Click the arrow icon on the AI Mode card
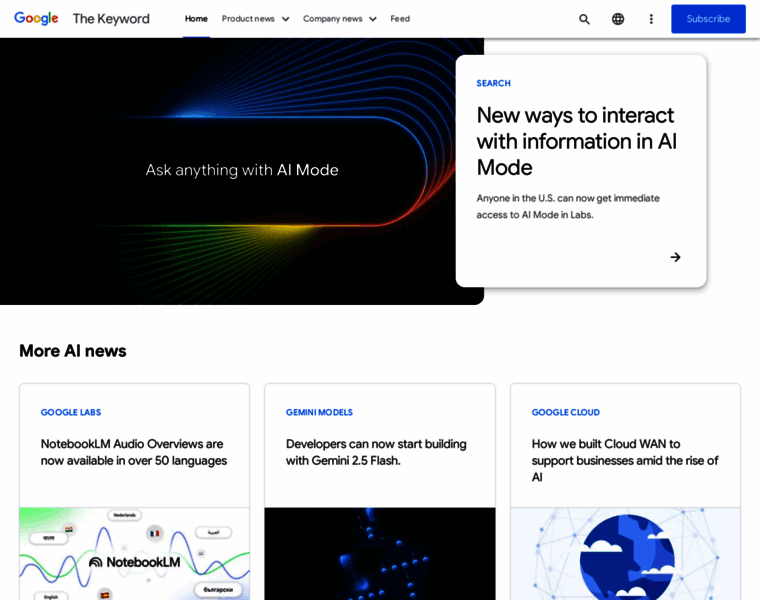760x600 pixels. tap(675, 257)
